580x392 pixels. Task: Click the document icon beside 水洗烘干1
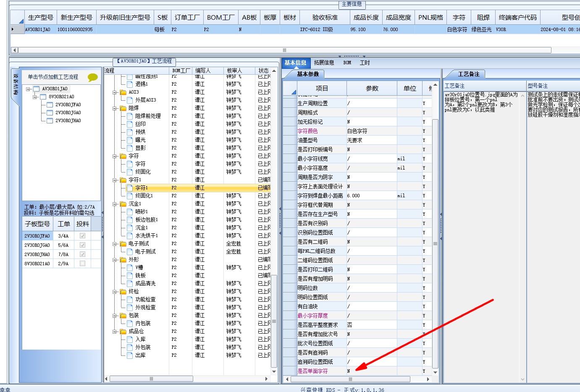(x=130, y=236)
